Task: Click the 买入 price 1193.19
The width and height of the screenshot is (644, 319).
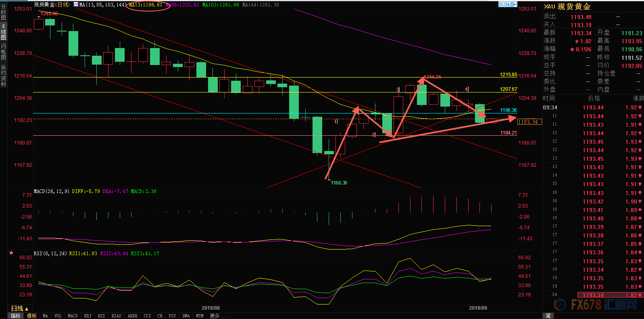Action: tap(581, 25)
